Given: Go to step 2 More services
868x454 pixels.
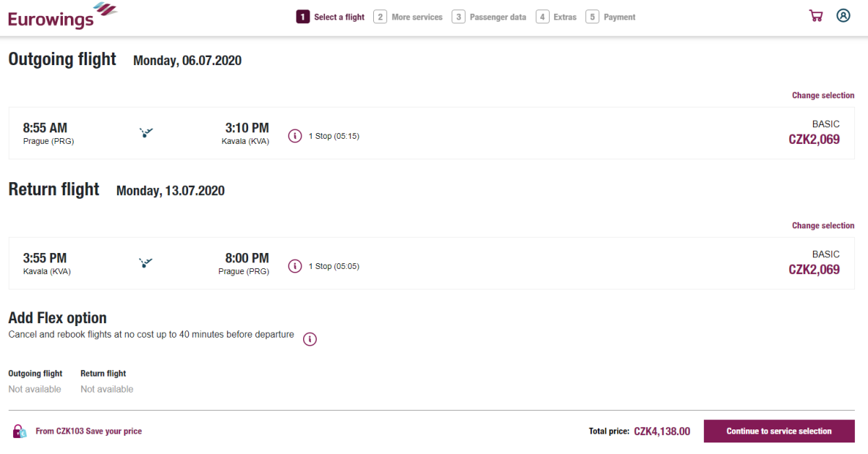Looking at the screenshot, I should click(x=408, y=17).
